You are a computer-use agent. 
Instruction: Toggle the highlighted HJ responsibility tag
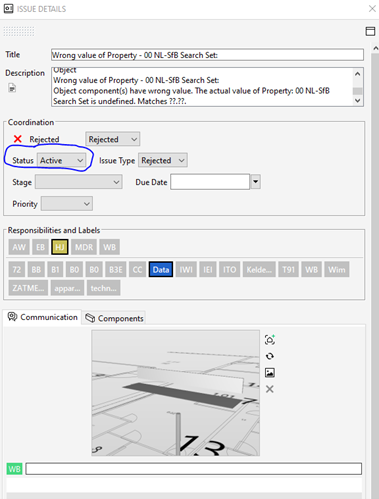tap(60, 247)
